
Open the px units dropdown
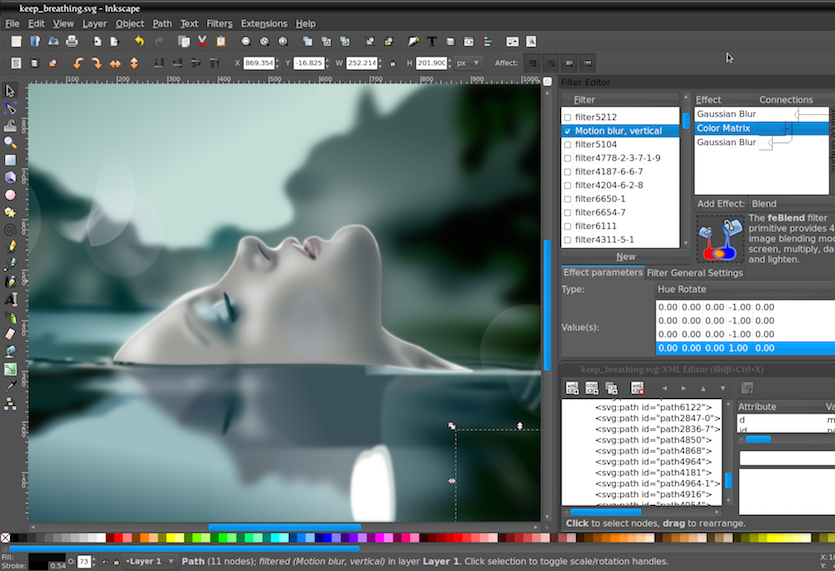pyautogui.click(x=469, y=63)
